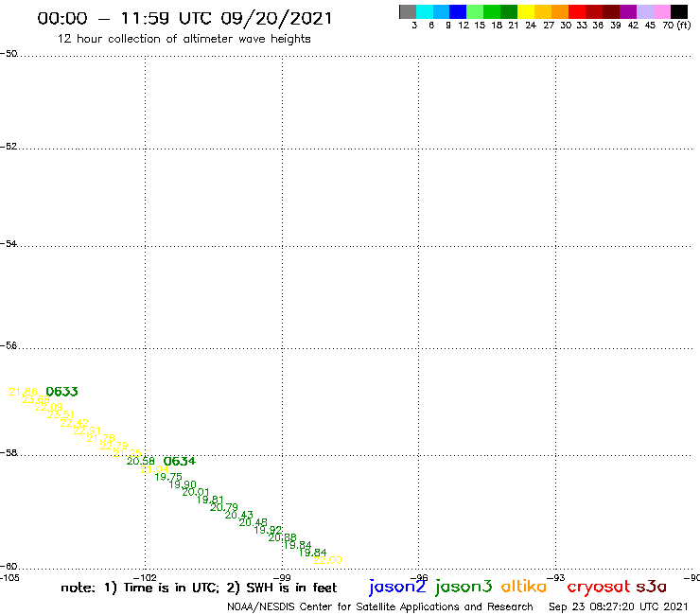Select the latitude label '-54'
Image resolution: width=700 pixels, height=615 pixels.
9,244
